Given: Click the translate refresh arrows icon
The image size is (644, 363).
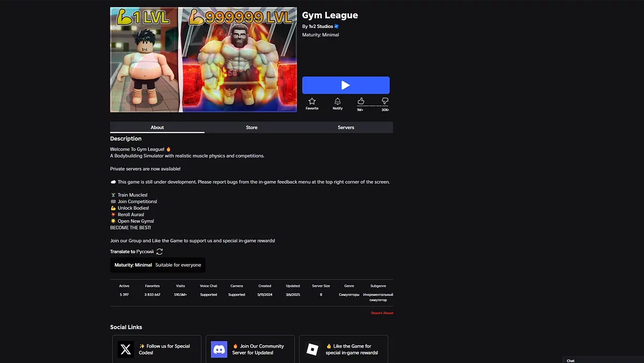Looking at the screenshot, I should coord(159,251).
